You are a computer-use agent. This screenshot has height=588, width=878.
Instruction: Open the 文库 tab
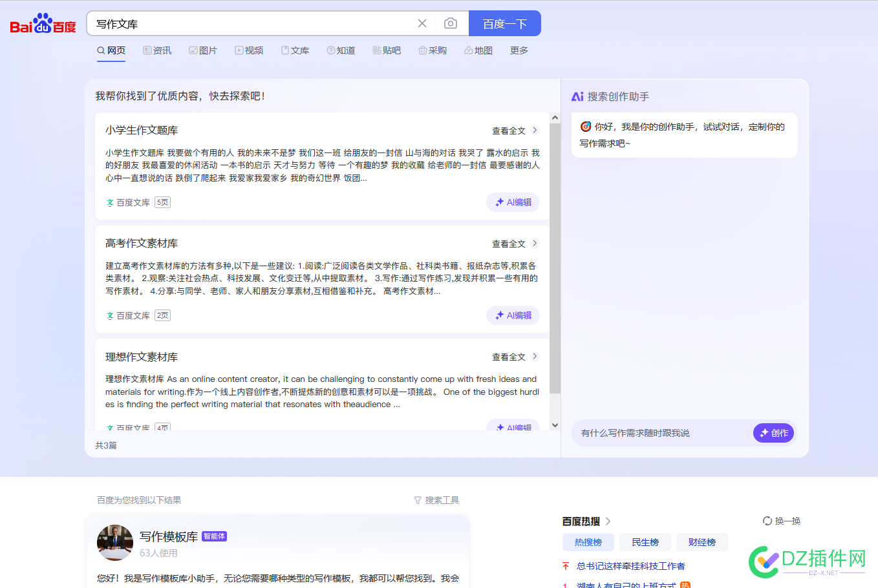[295, 50]
